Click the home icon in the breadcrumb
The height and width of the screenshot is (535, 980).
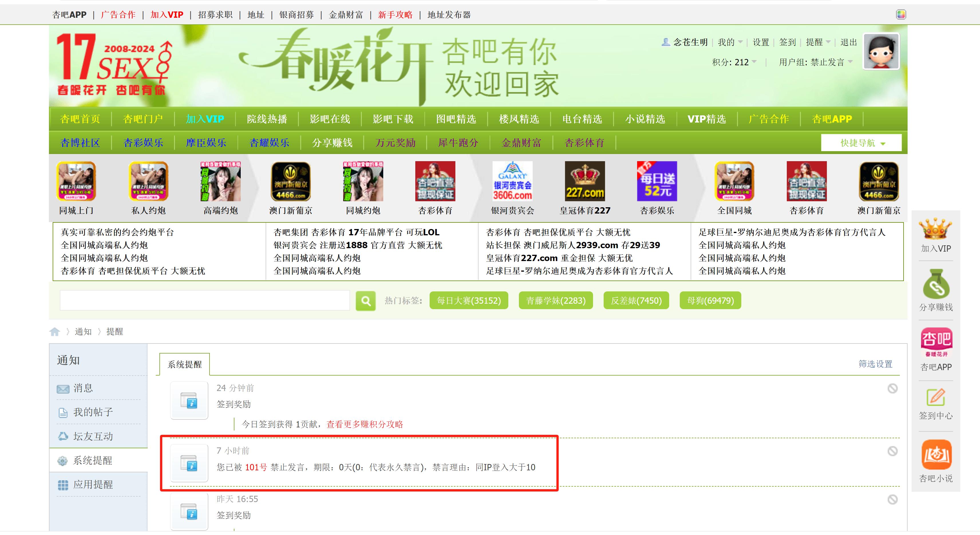click(x=55, y=332)
